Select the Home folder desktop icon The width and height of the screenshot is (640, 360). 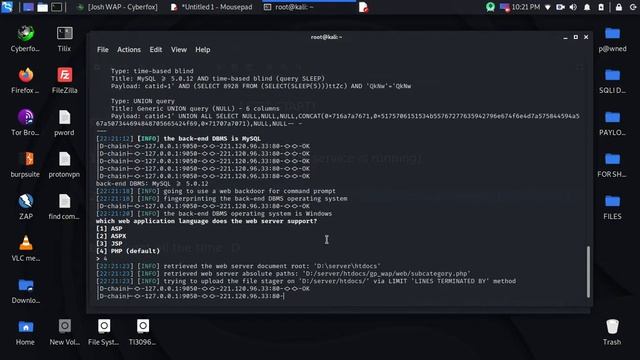click(x=25, y=333)
